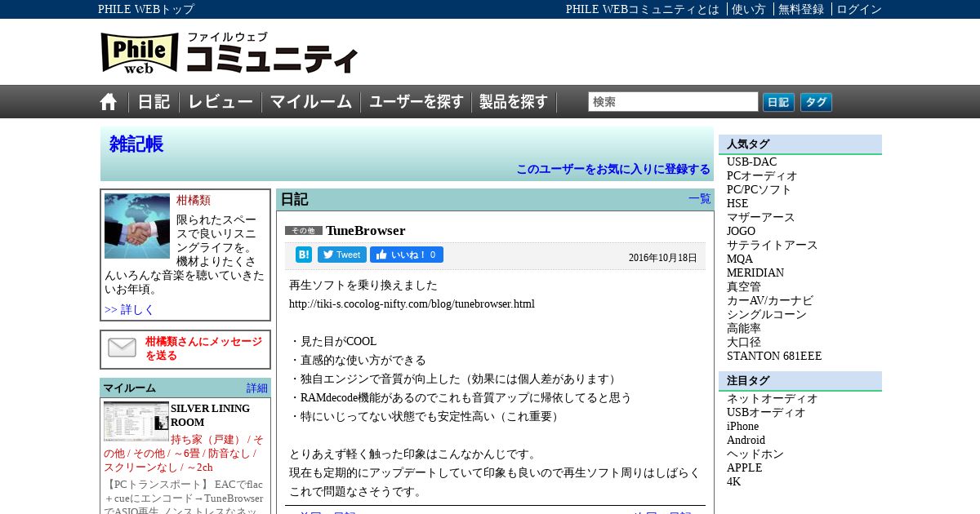Click the Hatena bookmark B! icon

pos(304,255)
